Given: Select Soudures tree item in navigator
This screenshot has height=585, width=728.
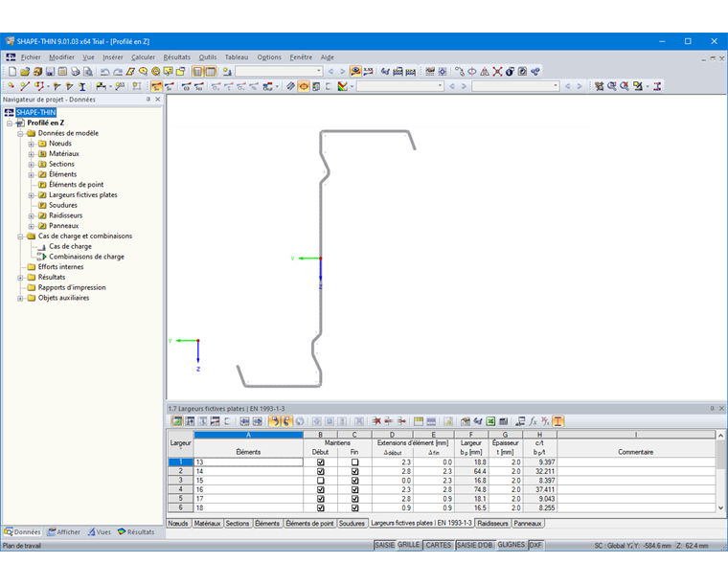Looking at the screenshot, I should click(x=63, y=205).
